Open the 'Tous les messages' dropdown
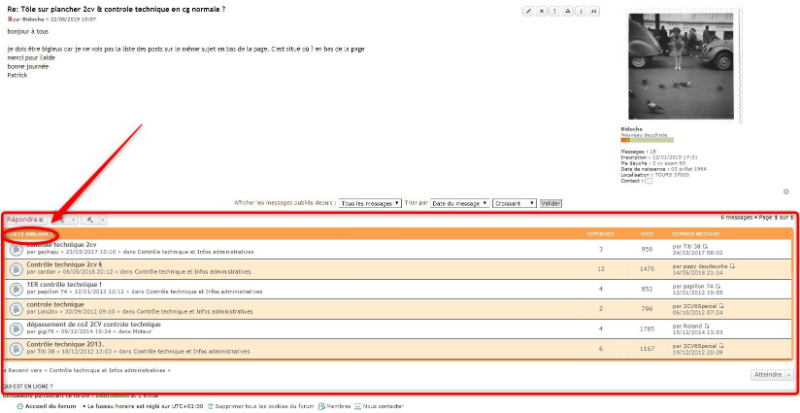 coord(369,203)
